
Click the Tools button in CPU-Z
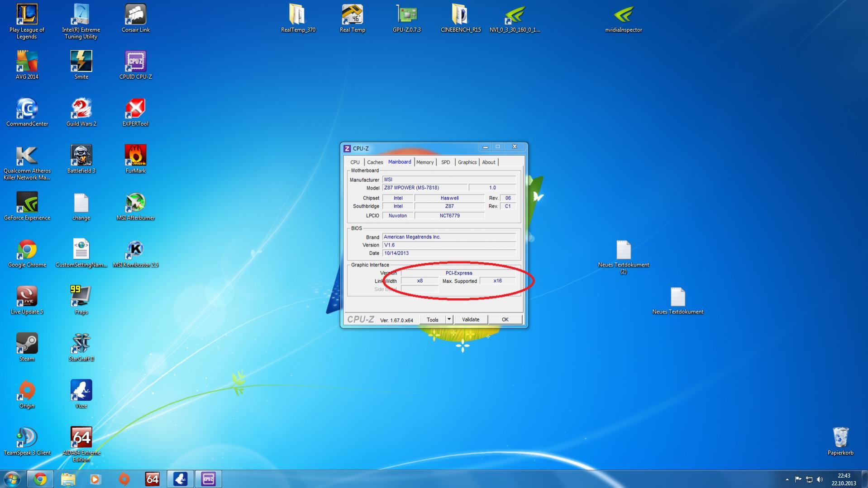coord(432,320)
